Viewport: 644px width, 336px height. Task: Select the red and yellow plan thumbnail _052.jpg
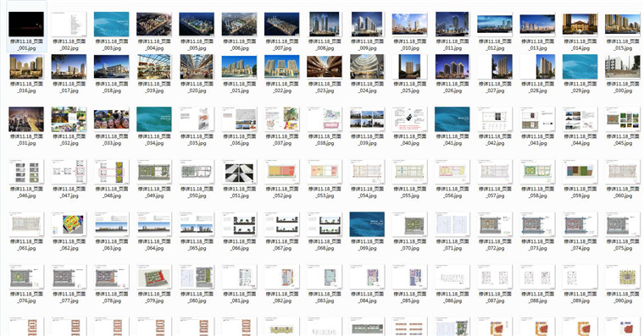[x=281, y=172]
